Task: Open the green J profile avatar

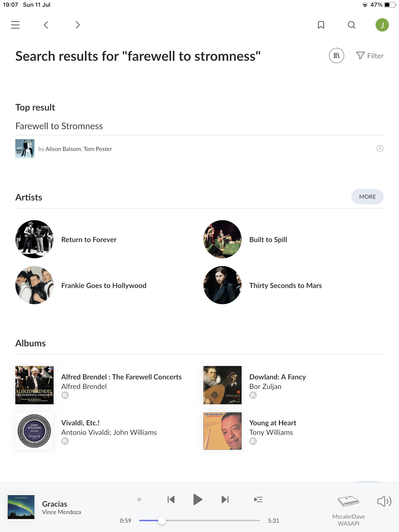Action: (382, 25)
